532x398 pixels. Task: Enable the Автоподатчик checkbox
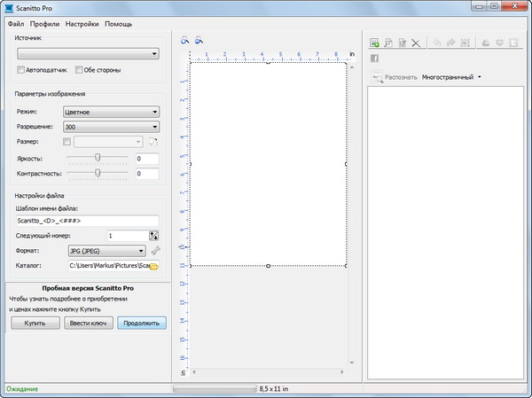click(x=21, y=69)
